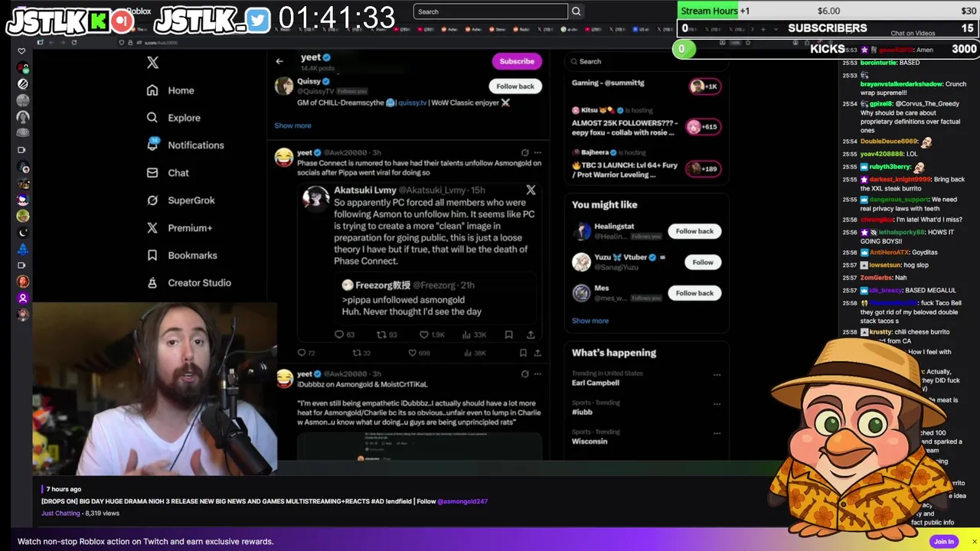Open the quissy.tv link in the bio
The image size is (980, 551).
[412, 103]
